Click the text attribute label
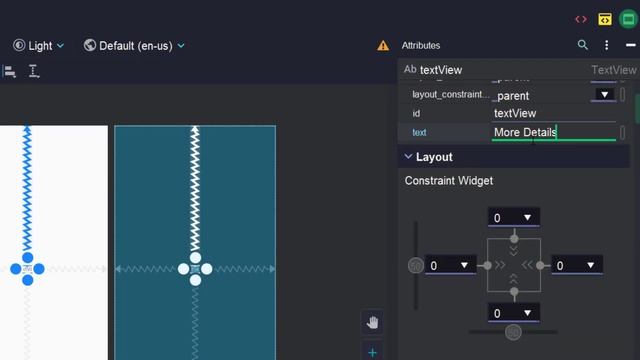 click(x=419, y=133)
